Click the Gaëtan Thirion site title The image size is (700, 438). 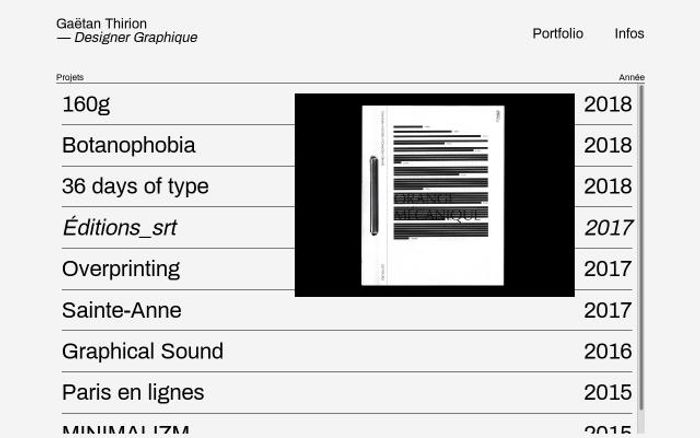(x=101, y=23)
